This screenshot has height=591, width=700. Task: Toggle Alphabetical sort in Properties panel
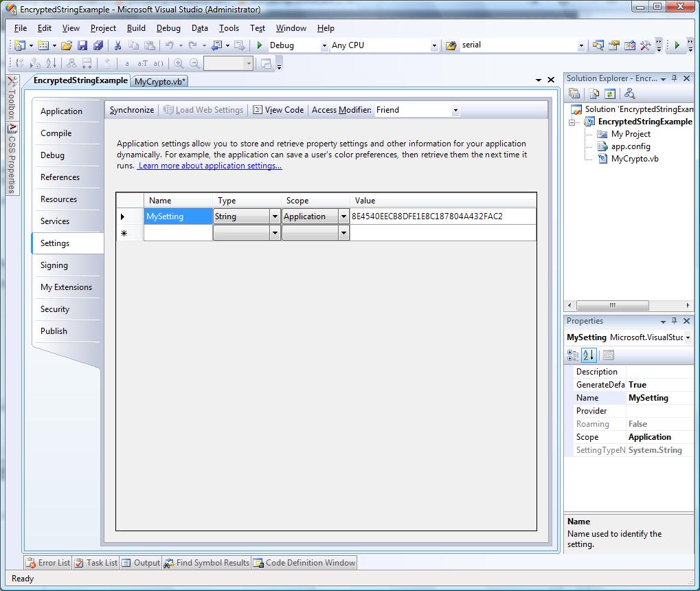pyautogui.click(x=589, y=355)
